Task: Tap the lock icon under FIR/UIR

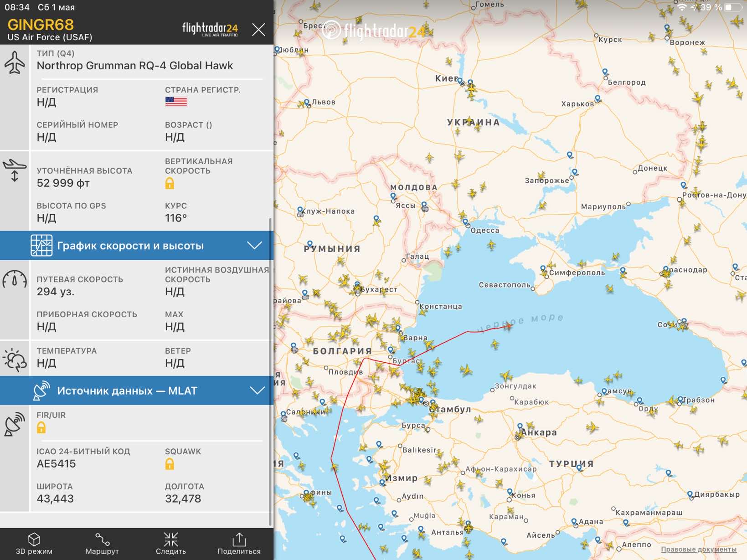Action: 41,427
